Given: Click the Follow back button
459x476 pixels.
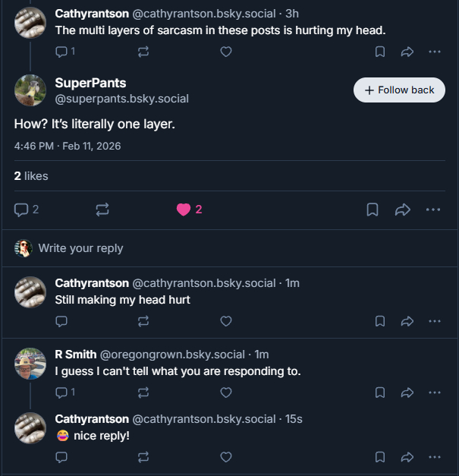Looking at the screenshot, I should click(x=399, y=90).
